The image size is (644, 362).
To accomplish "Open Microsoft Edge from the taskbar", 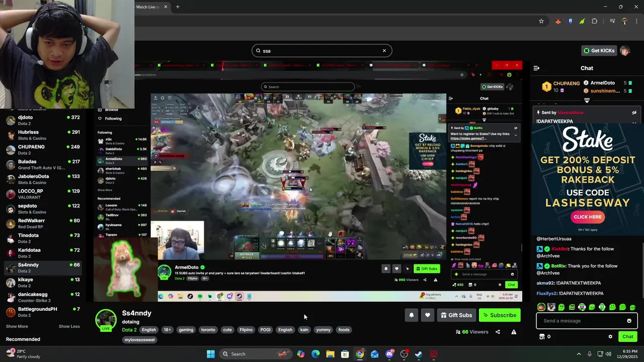I will [x=315, y=354].
